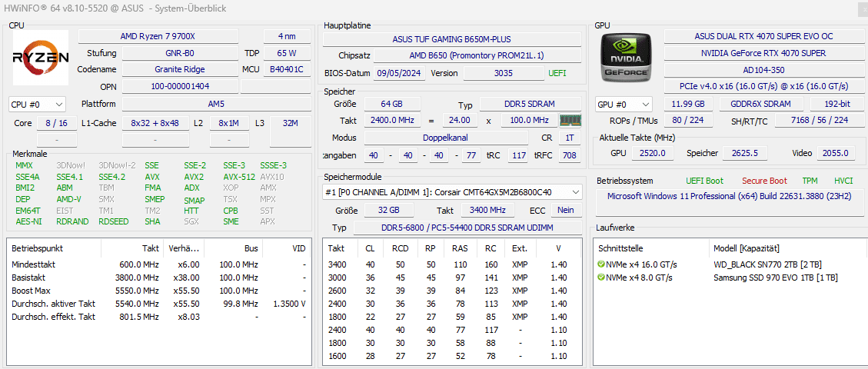Click the green HVCI label
The image size is (868, 369).
(x=843, y=181)
